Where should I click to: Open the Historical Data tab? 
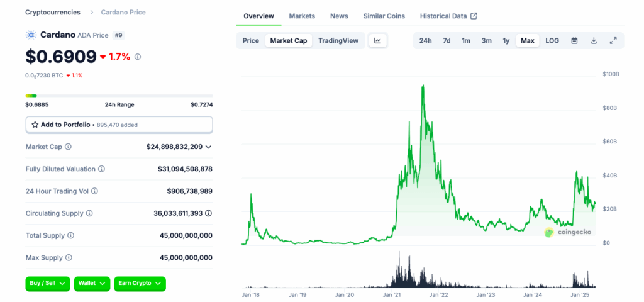[x=448, y=16]
